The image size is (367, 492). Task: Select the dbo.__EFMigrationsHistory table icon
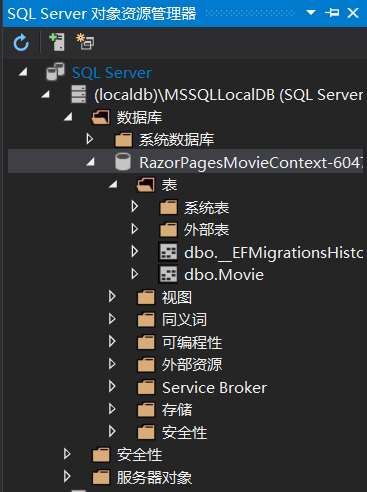pos(168,252)
